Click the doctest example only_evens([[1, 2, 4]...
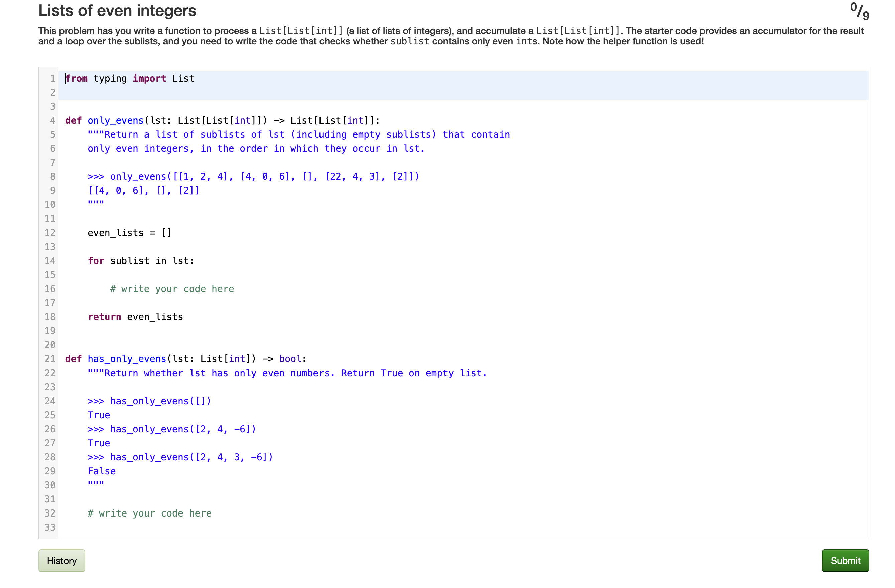Image resolution: width=895 pixels, height=588 pixels. pyautogui.click(x=253, y=176)
